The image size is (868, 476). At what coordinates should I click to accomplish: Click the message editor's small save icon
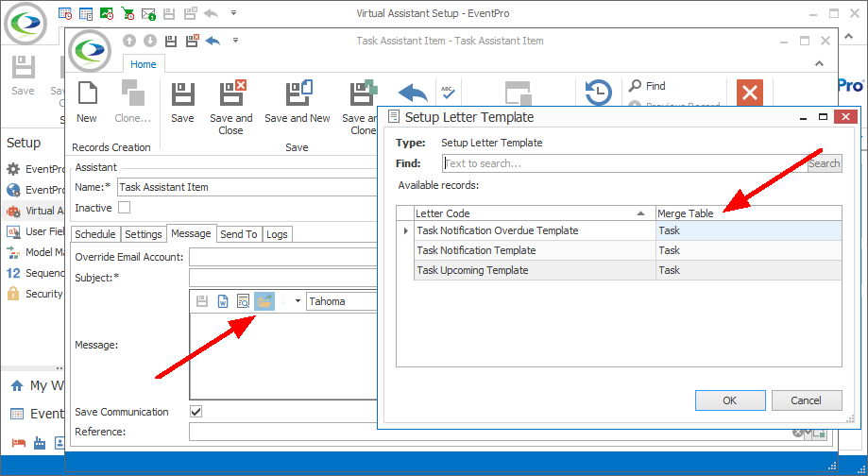pos(202,301)
